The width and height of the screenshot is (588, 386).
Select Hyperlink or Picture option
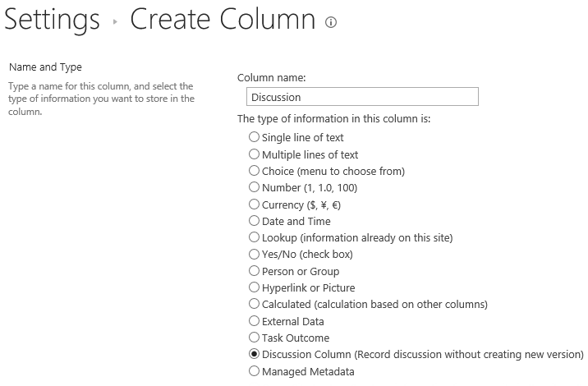click(255, 287)
